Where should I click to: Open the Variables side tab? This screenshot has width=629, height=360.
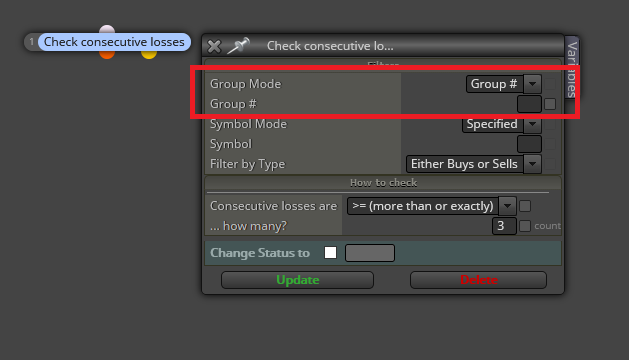point(572,68)
